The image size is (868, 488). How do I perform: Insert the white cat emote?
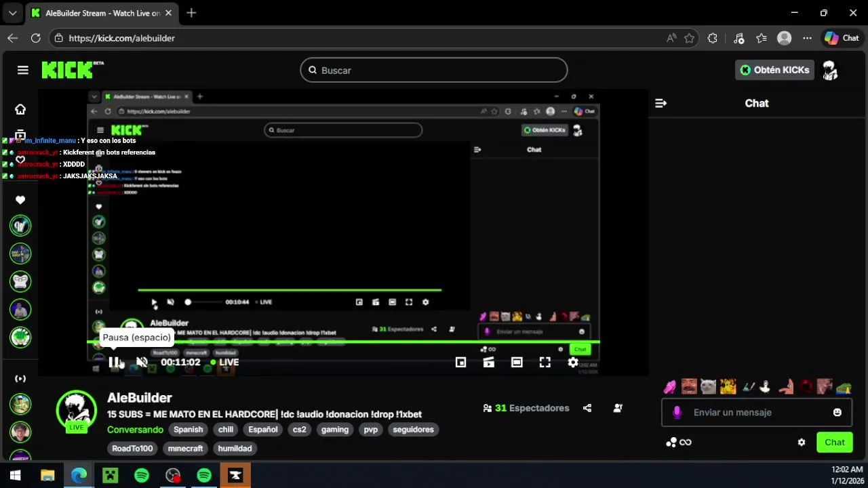708,387
